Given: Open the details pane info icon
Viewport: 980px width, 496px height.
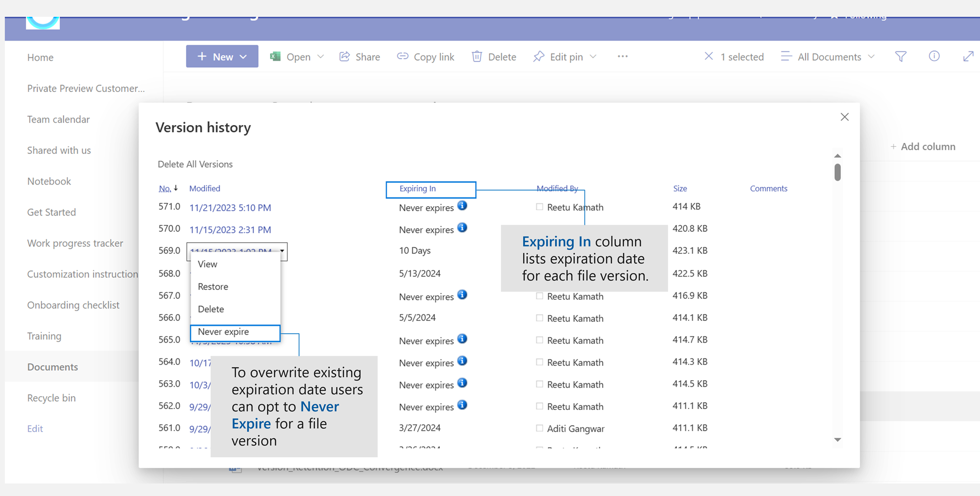Looking at the screenshot, I should [934, 56].
